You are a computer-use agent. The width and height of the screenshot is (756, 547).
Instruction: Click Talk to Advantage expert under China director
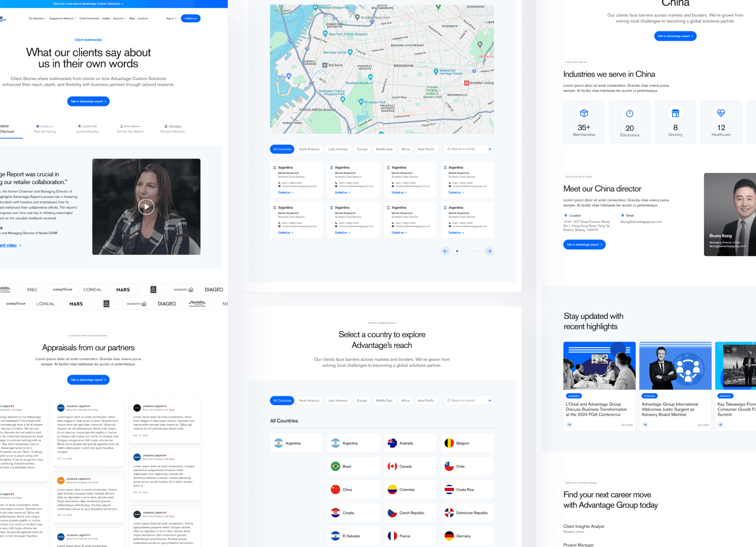[584, 245]
